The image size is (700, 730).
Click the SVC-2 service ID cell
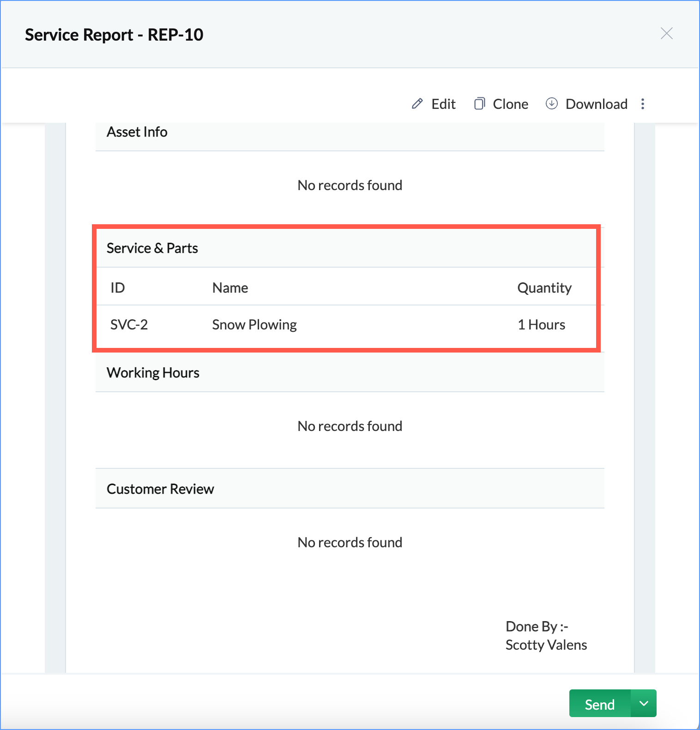click(129, 325)
